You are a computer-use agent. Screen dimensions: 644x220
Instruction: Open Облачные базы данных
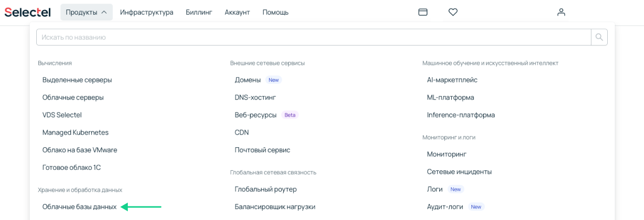coord(79,207)
